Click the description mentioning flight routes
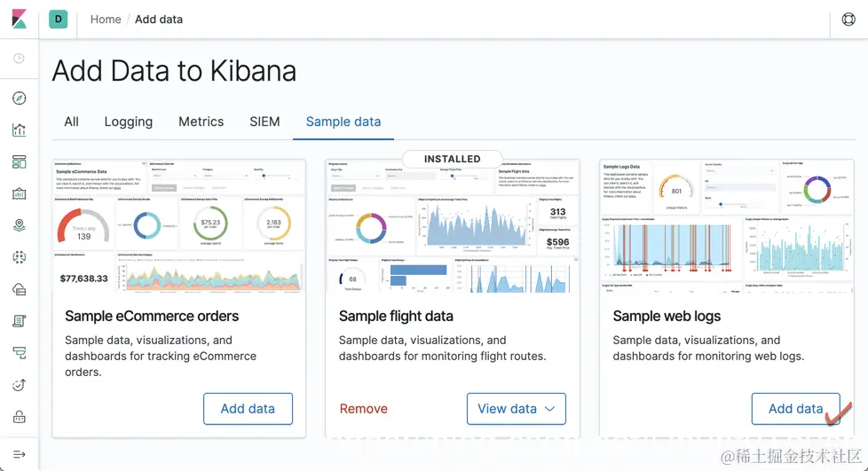Viewport: 868px width, 471px height. click(442, 348)
